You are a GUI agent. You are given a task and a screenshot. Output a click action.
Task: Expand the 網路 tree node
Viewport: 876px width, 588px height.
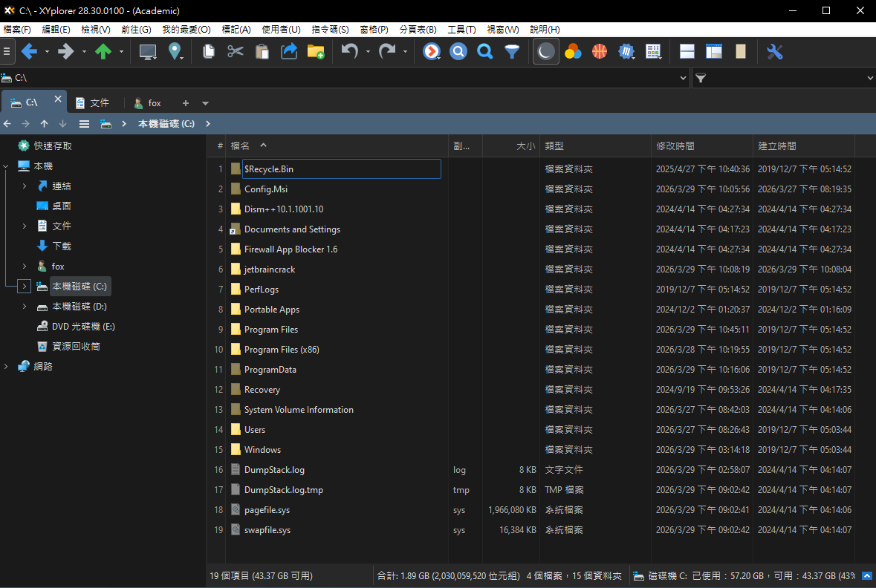point(6,366)
